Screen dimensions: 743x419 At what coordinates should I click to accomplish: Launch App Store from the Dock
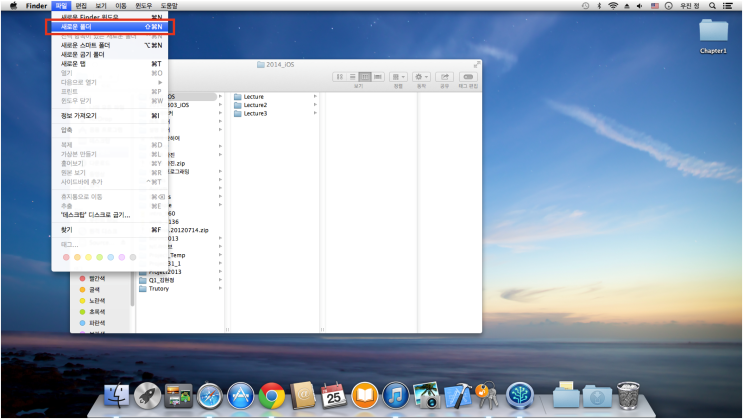pyautogui.click(x=240, y=396)
